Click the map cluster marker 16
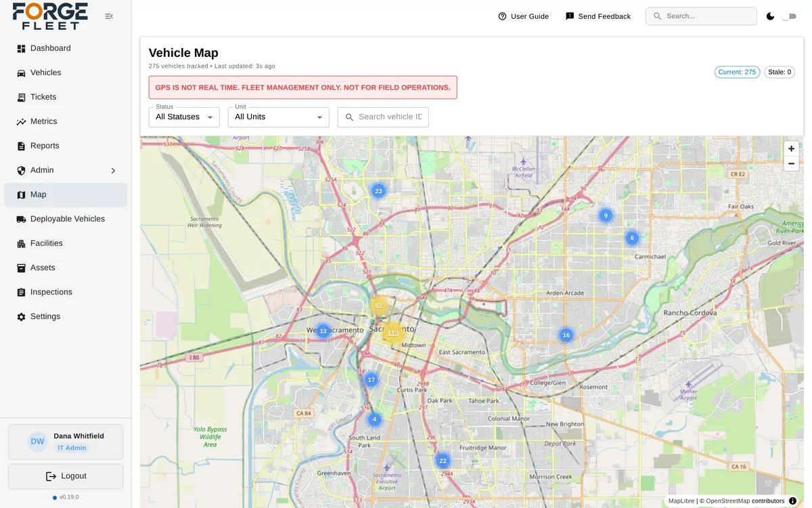The image size is (812, 508). (x=566, y=335)
